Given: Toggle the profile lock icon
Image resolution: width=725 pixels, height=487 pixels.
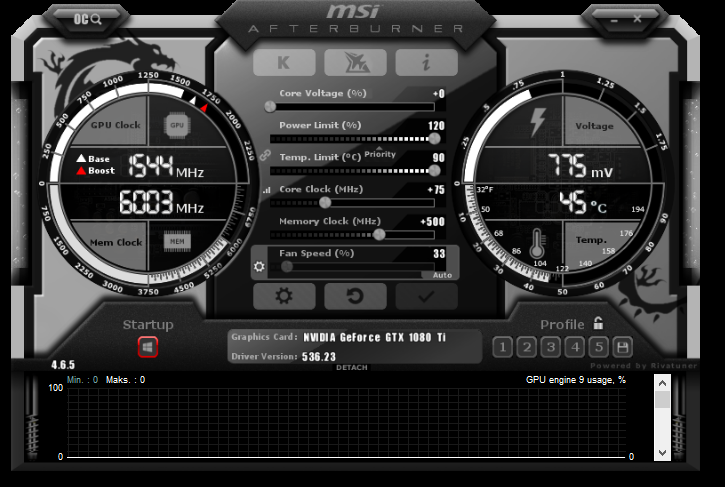Looking at the screenshot, I should coord(598,323).
